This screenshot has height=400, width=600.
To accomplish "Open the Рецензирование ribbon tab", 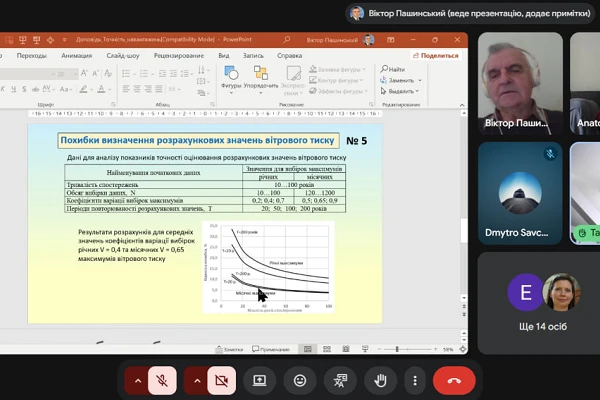I will pos(179,56).
